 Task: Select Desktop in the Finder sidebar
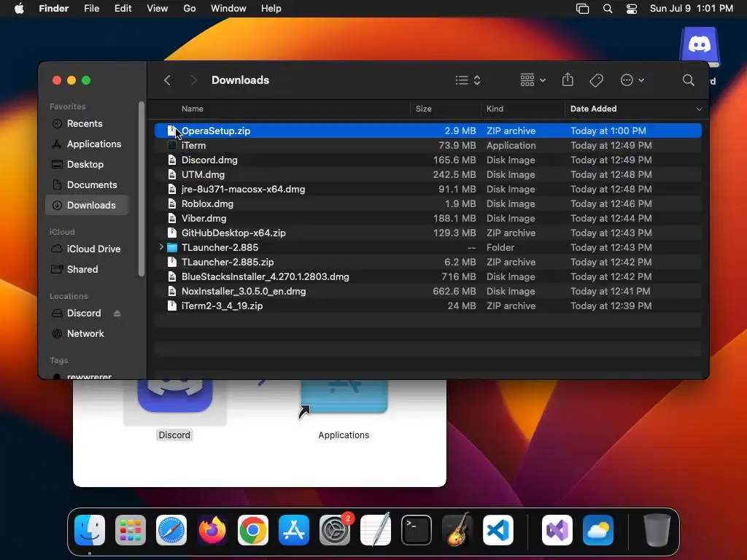coord(88,164)
